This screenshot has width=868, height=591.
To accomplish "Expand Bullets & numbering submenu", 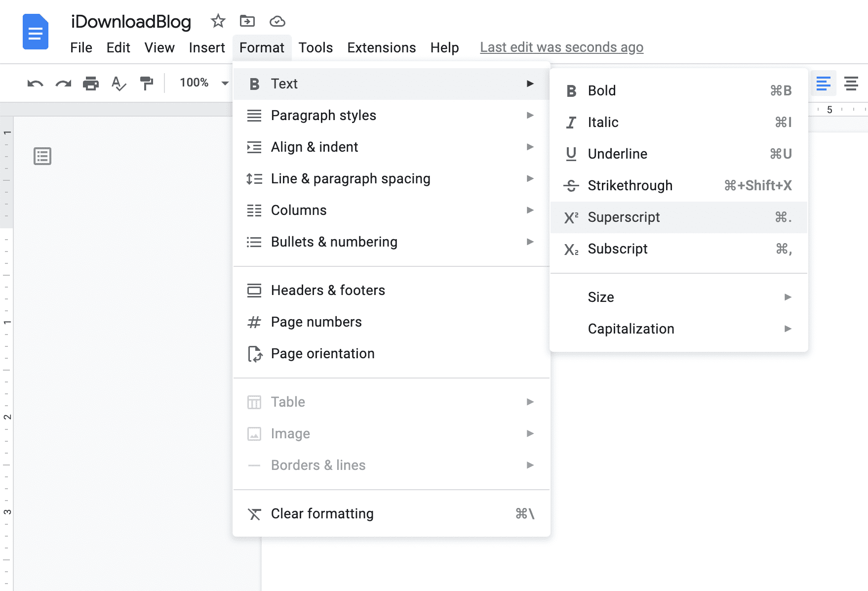I will (x=392, y=242).
